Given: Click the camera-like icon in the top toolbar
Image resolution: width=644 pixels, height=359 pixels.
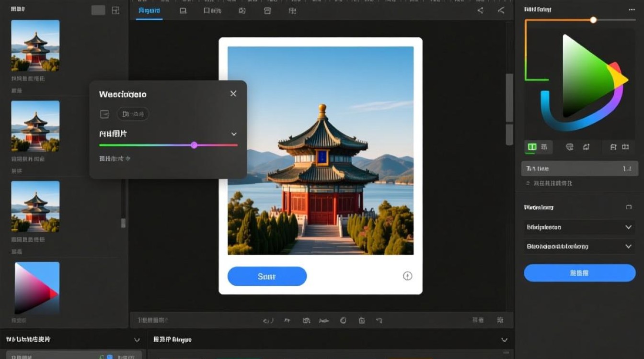Looking at the screenshot, I should click(x=242, y=11).
